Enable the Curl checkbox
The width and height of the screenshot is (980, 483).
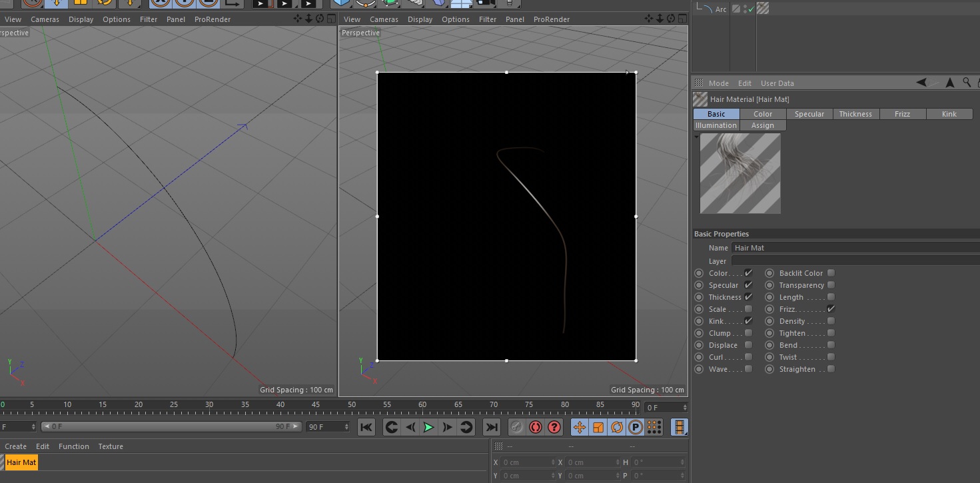coord(748,357)
